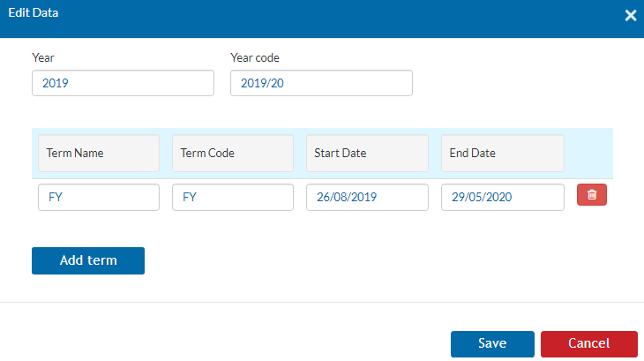644x361 pixels.
Task: Close the Edit Data dialog with X
Action: pyautogui.click(x=631, y=16)
